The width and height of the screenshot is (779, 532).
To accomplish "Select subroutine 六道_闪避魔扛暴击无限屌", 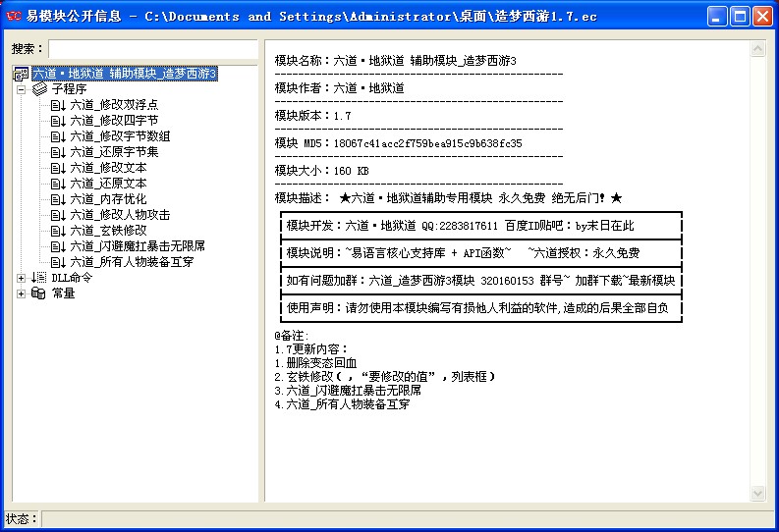I will tap(138, 246).
